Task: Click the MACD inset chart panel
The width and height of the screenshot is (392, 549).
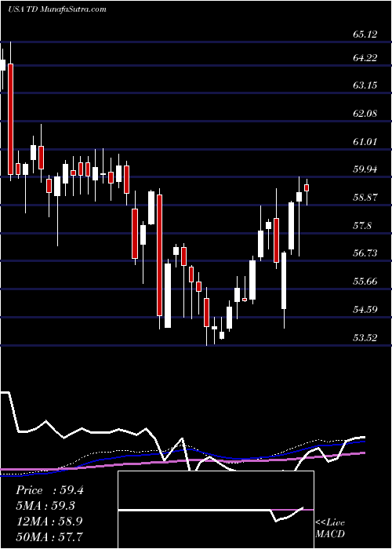Action: (x=216, y=510)
